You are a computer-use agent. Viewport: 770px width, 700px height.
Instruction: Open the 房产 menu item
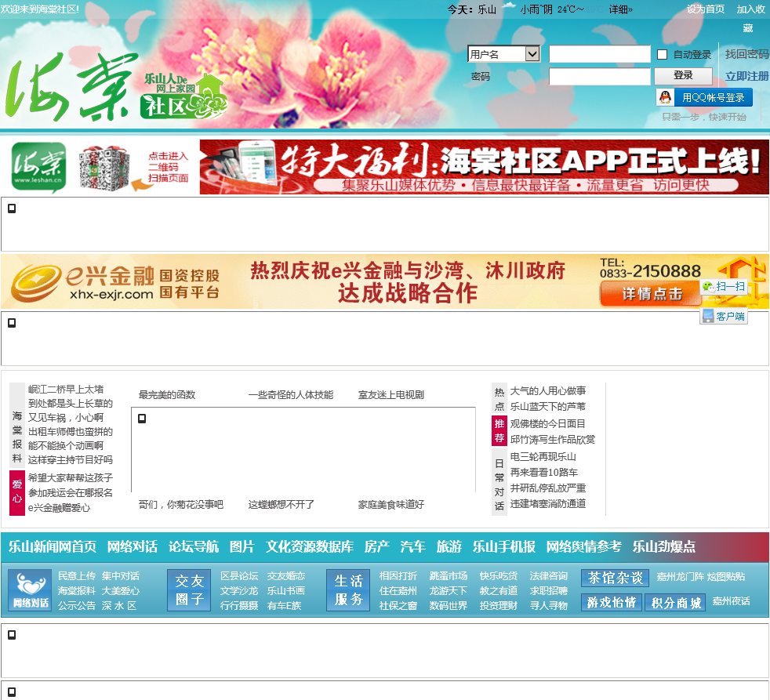click(x=377, y=547)
